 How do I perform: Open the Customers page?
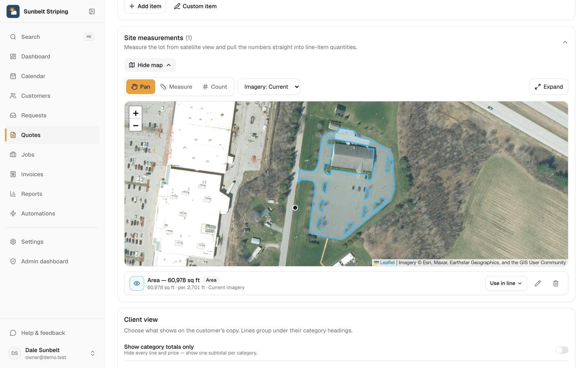(52, 96)
